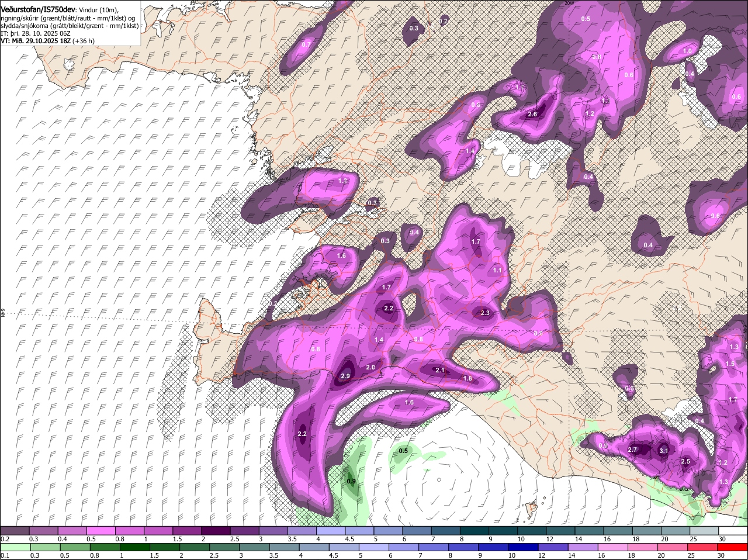Pick the darkest purple legend swatch between 2 and 2.5
This screenshot has height=560, width=748.
(217, 531)
